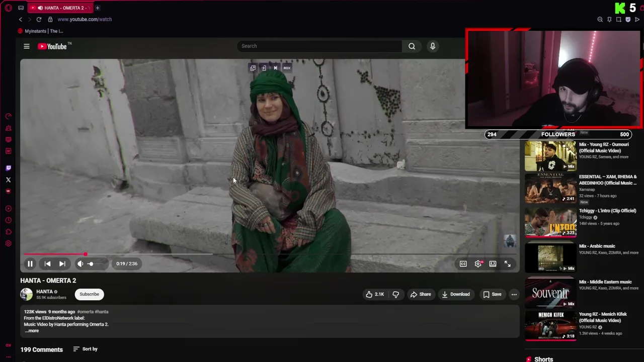Adjust the player volume slider

(x=96, y=263)
